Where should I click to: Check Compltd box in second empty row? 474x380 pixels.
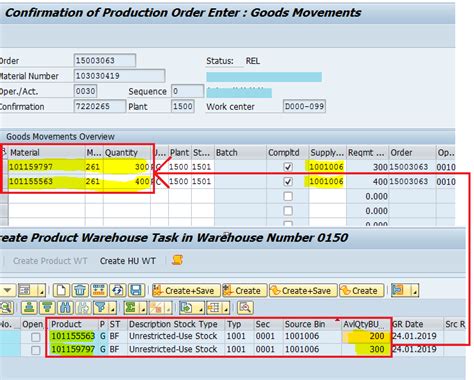tap(288, 211)
